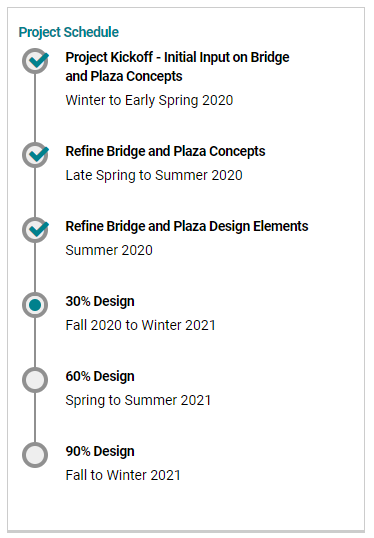Viewport: 374px width, 538px height.
Task: Click the Spring to Summer 2021 date
Action: point(138,400)
